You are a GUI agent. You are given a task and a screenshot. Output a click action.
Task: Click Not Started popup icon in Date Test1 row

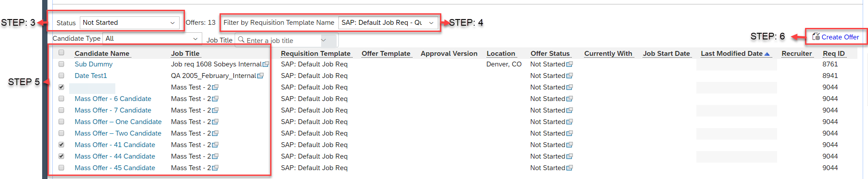point(570,76)
